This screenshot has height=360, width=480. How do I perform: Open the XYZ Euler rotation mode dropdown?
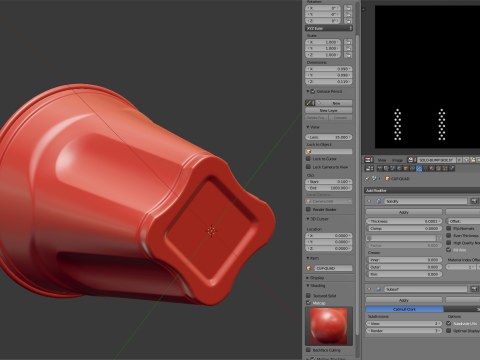[x=329, y=28]
